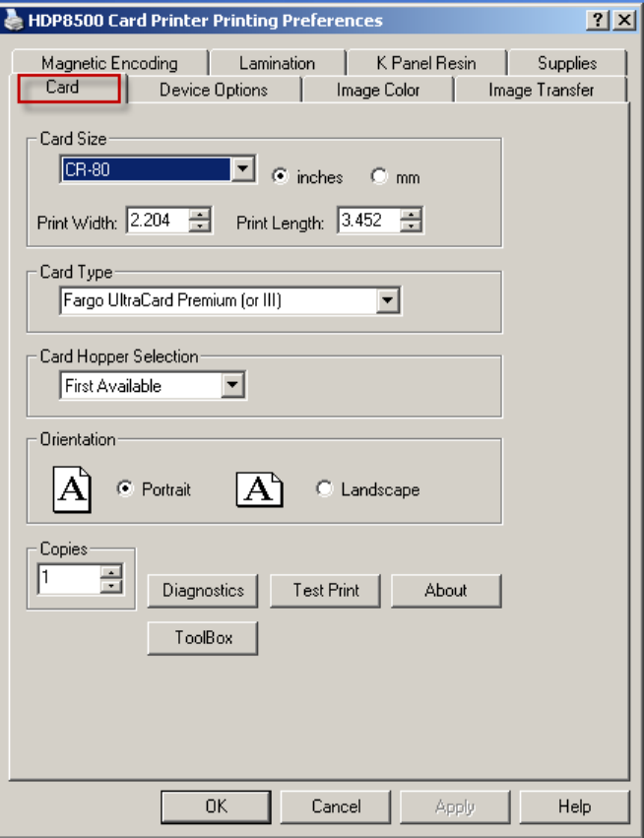
Task: Choose Portrait orientation radio button
Action: click(x=124, y=489)
